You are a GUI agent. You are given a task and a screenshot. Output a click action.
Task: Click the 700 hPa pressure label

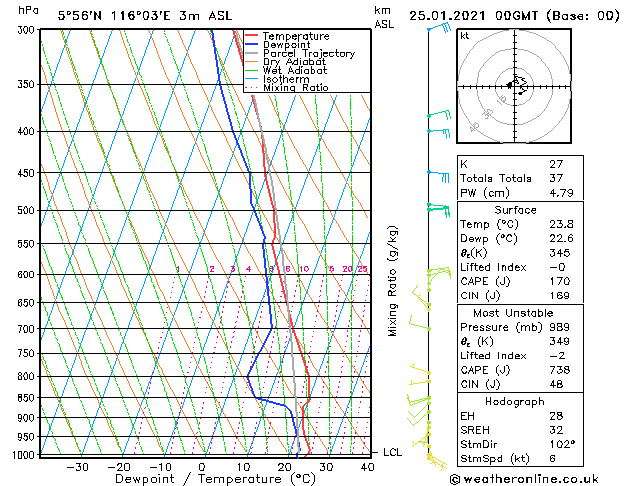[x=28, y=329]
